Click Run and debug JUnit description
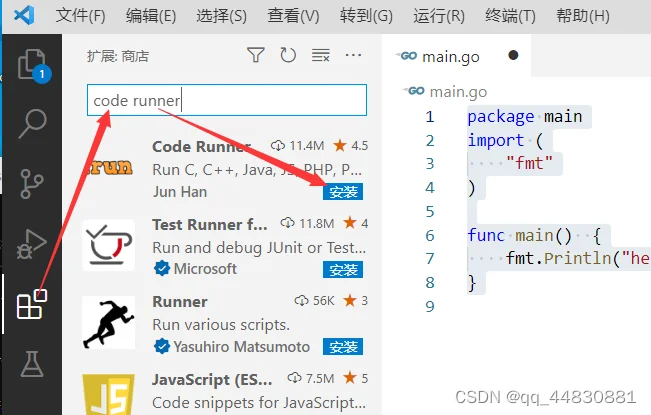 point(259,248)
